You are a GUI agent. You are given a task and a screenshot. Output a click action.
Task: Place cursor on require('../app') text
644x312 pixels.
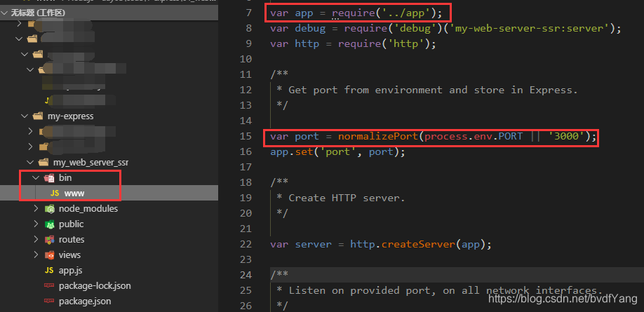point(383,13)
